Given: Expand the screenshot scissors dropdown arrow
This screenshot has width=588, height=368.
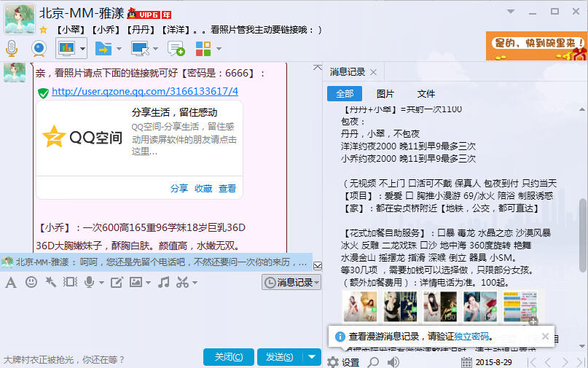Looking at the screenshot, I should (x=195, y=283).
